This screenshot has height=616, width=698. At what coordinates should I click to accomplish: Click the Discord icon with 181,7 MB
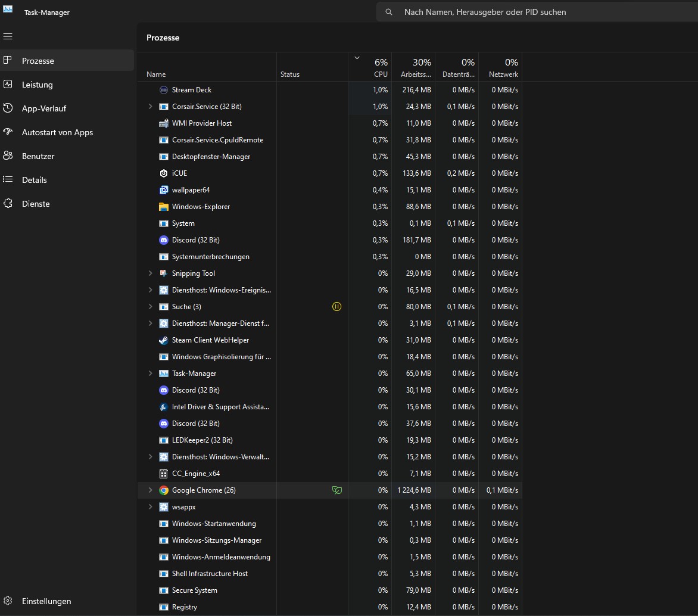click(164, 240)
